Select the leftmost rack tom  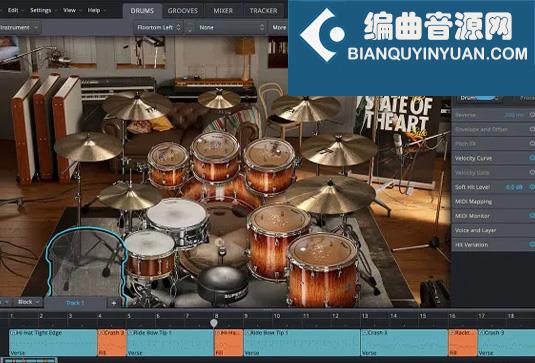pos(168,164)
